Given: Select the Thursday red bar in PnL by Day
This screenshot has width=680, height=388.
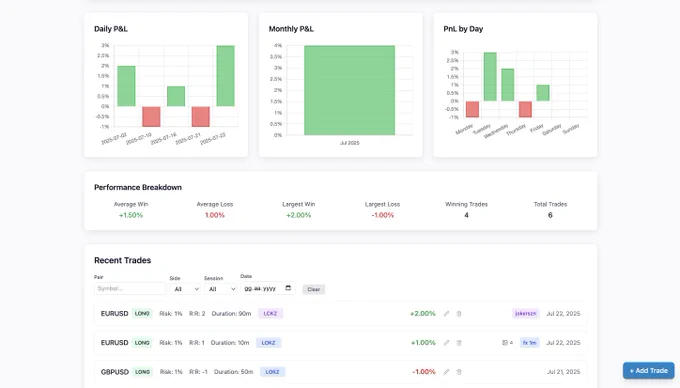Looking at the screenshot, I should (525, 109).
